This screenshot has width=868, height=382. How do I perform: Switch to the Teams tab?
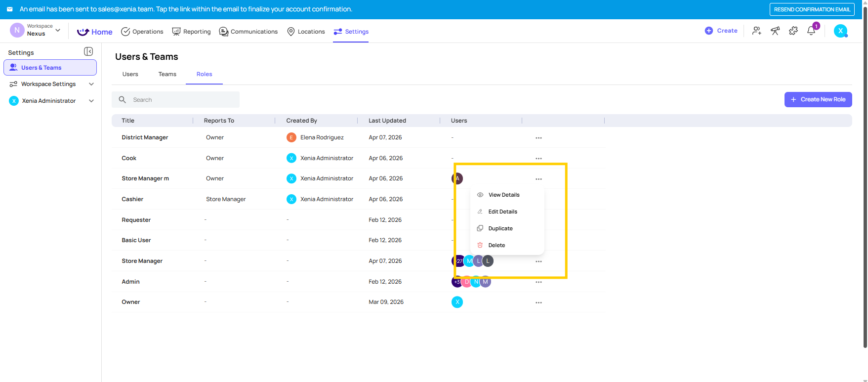point(167,74)
